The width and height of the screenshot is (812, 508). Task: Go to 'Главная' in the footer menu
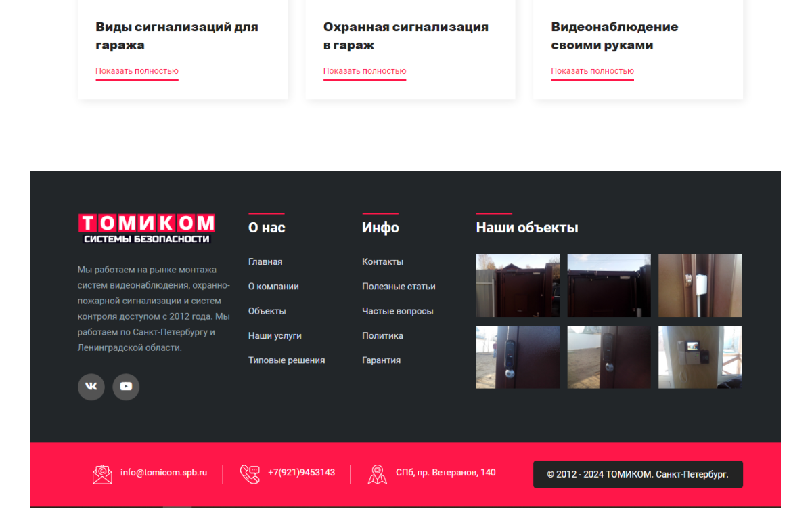pyautogui.click(x=265, y=261)
